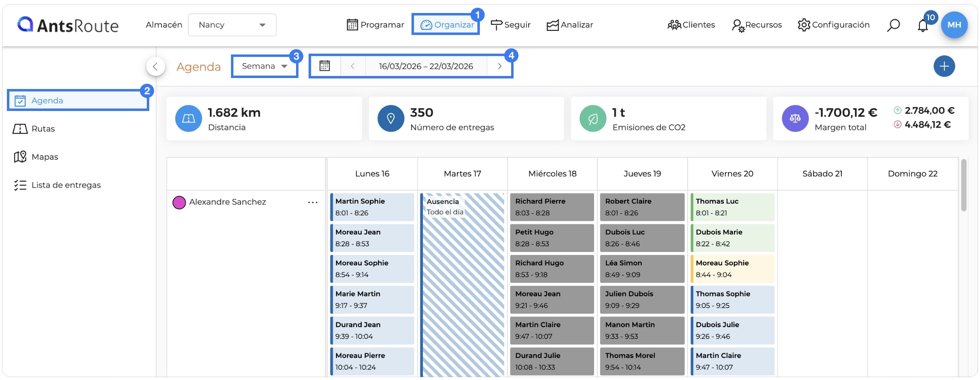
Task: Click Alexandre Sanchez's pink color dot
Action: coord(179,202)
